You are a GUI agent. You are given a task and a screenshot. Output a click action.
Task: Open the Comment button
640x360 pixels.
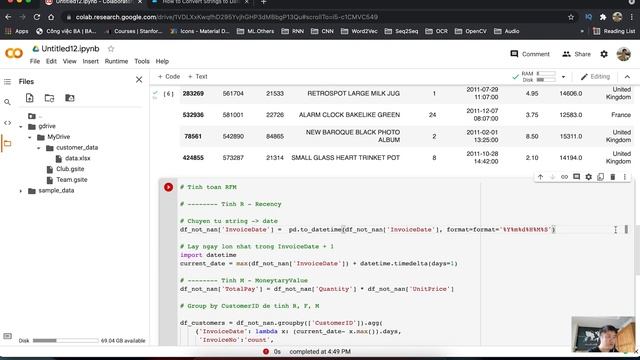(x=530, y=54)
